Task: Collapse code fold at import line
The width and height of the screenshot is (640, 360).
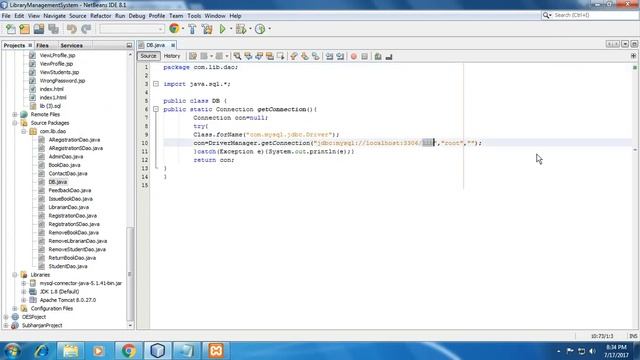Action: pos(156,84)
